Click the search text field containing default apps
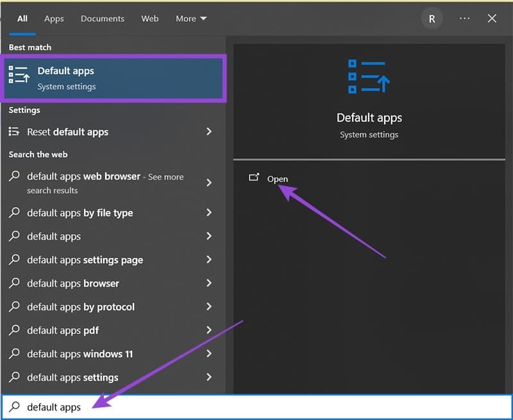Viewport: 513px width, 420px height. 256,407
